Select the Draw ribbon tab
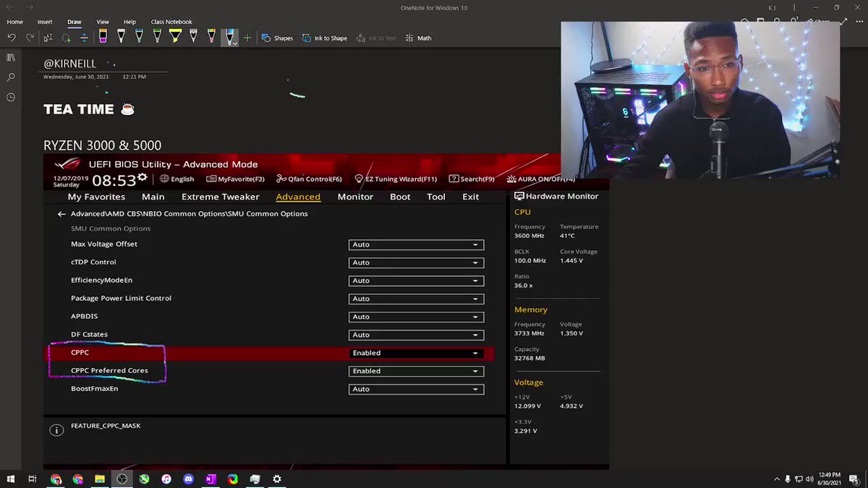Image resolution: width=868 pixels, height=488 pixels. [75, 22]
